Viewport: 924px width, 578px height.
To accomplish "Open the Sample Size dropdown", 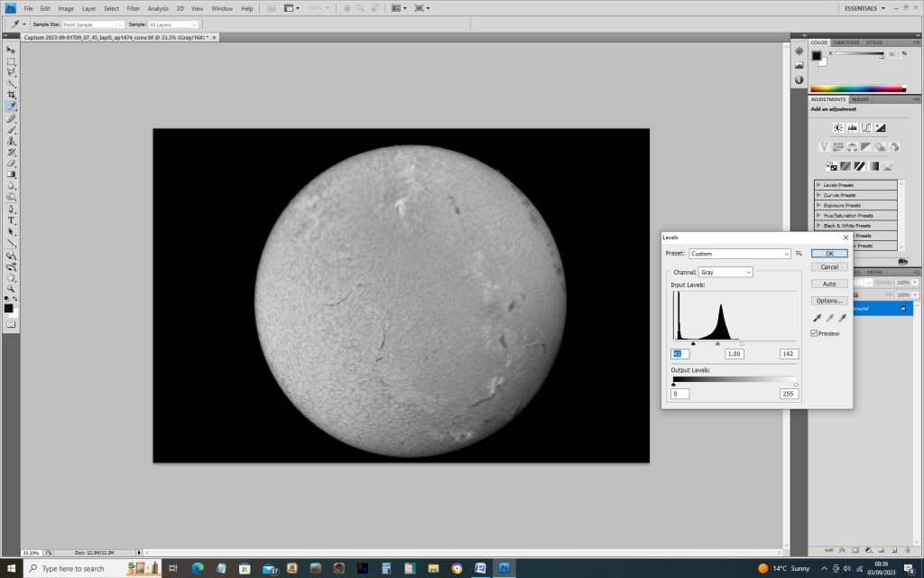I will 93,24.
